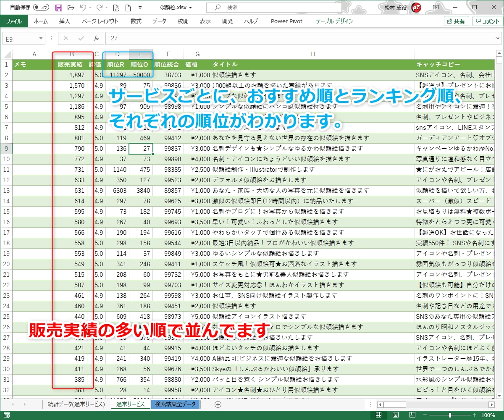This screenshot has width=504, height=420.
Task: Click the next sheet navigation arrow
Action: [x=25, y=404]
